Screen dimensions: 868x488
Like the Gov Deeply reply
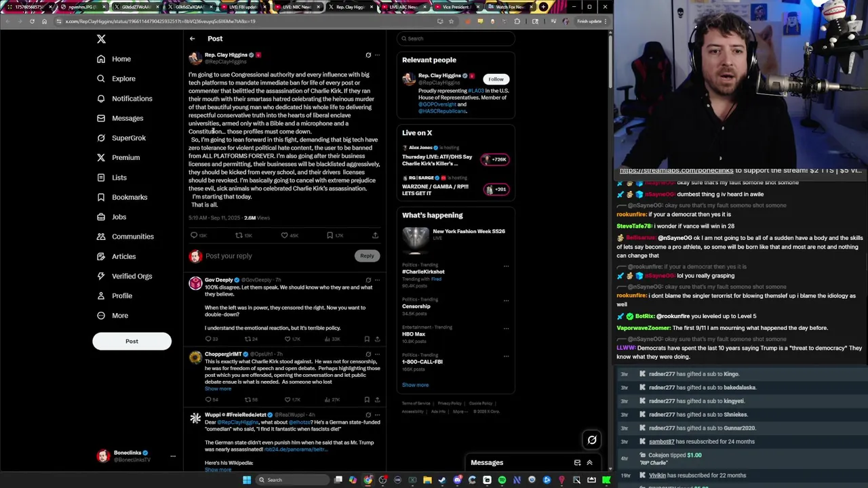[288, 339]
